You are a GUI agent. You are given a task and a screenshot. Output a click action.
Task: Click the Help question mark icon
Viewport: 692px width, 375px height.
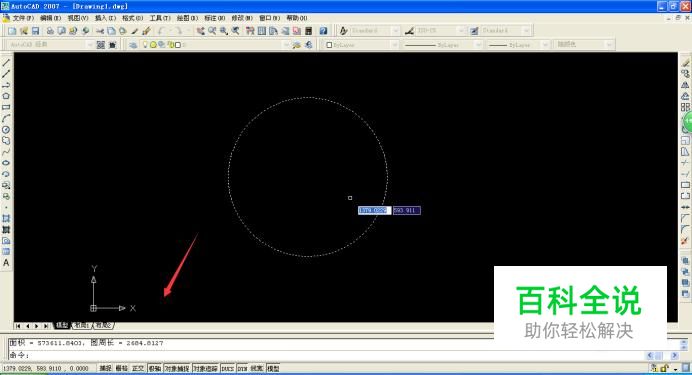pyautogui.click(x=323, y=31)
